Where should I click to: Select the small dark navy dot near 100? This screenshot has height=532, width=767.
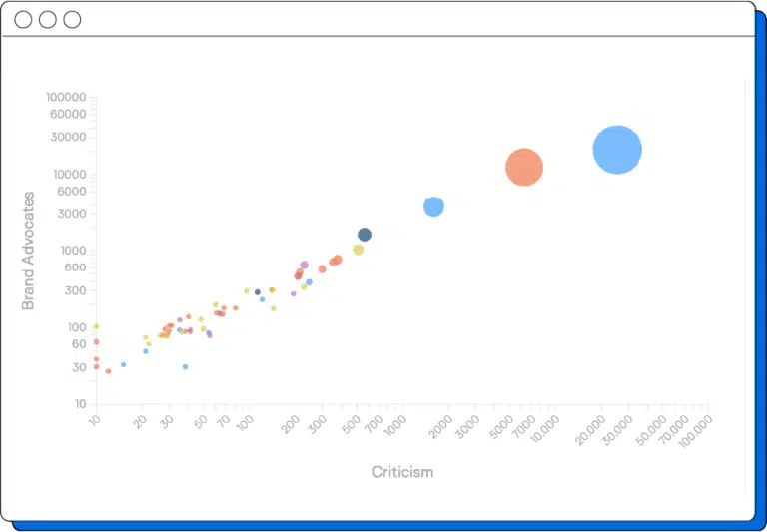pos(257,292)
